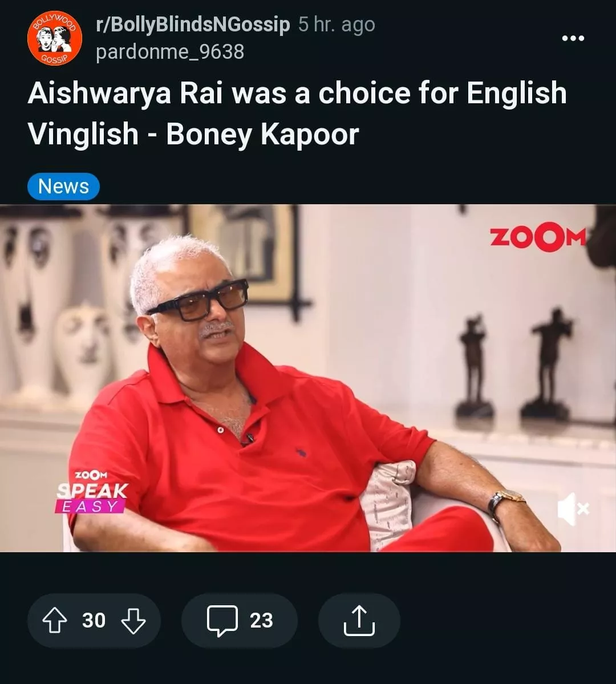This screenshot has width=616, height=684.
Task: Click the "5 hr. ago" timestamp
Action: (337, 25)
